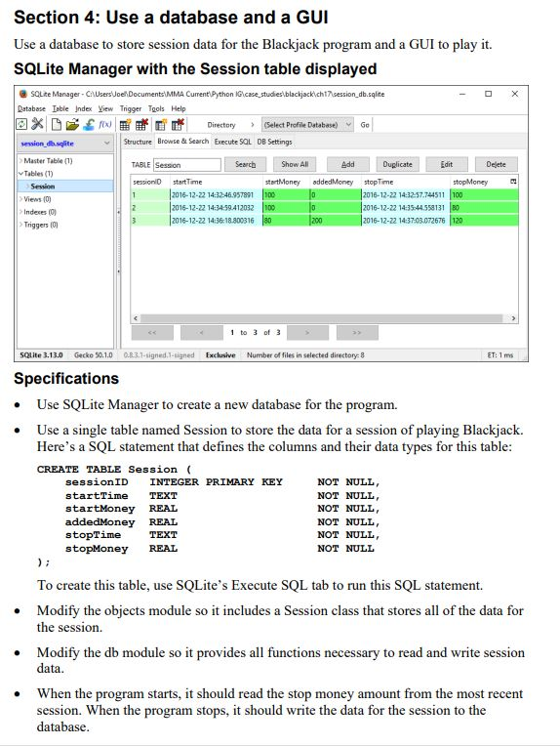This screenshot has height=746, width=560.
Task: Click the Create Table toolbar icon
Action: click(125, 125)
